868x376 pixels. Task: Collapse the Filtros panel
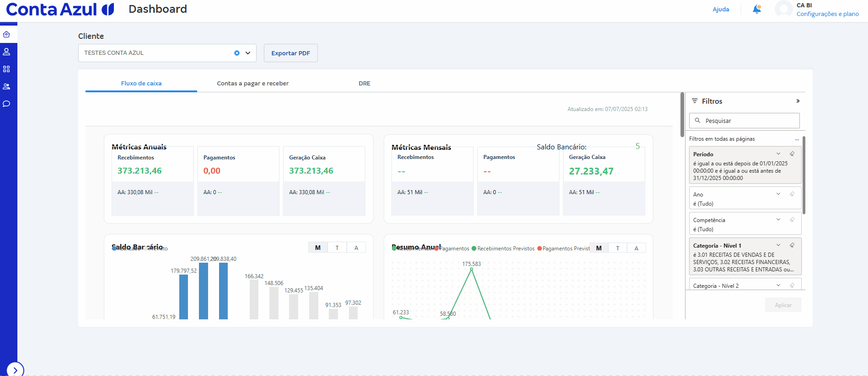[x=798, y=101]
